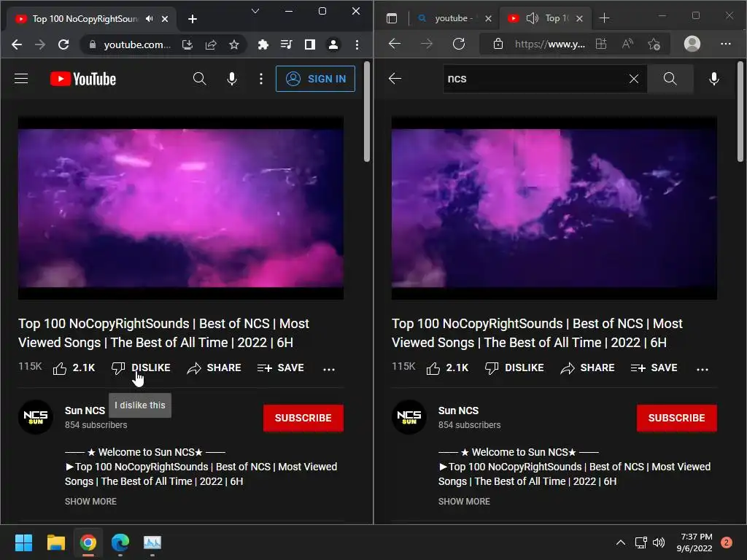Click SHARE under the Edge video
This screenshot has width=747, height=560.
587,368
